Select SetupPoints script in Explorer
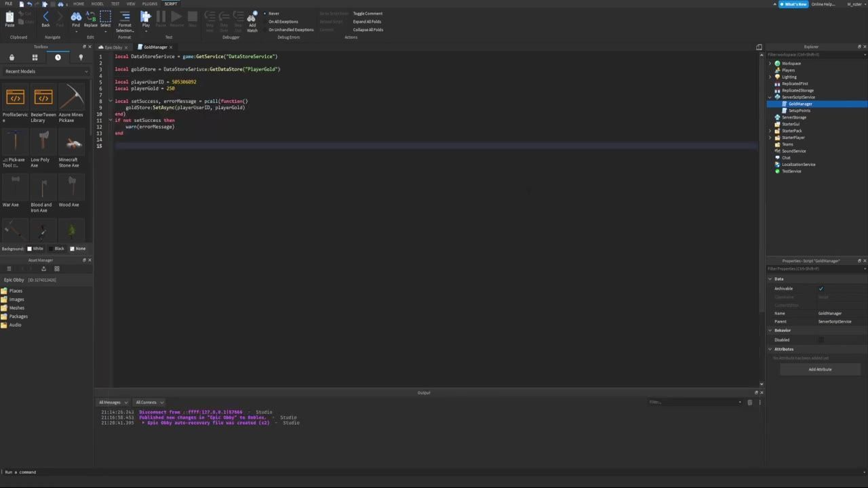This screenshot has width=868, height=488. click(800, 110)
